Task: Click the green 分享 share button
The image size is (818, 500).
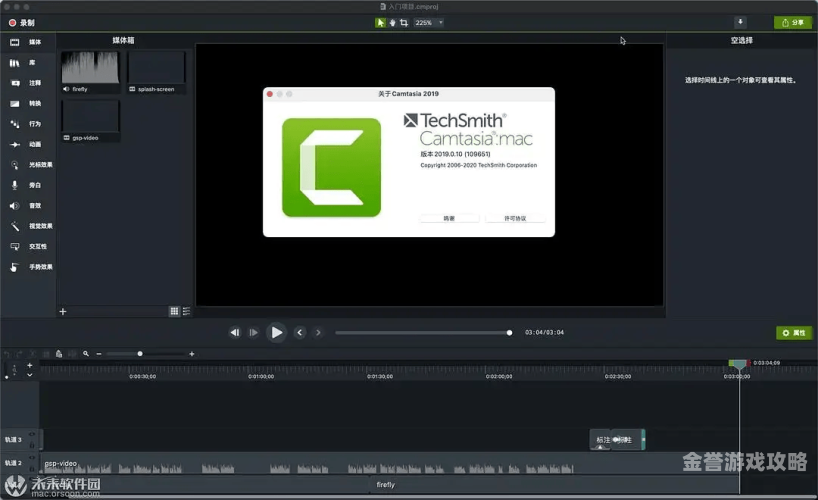Action: (x=792, y=22)
